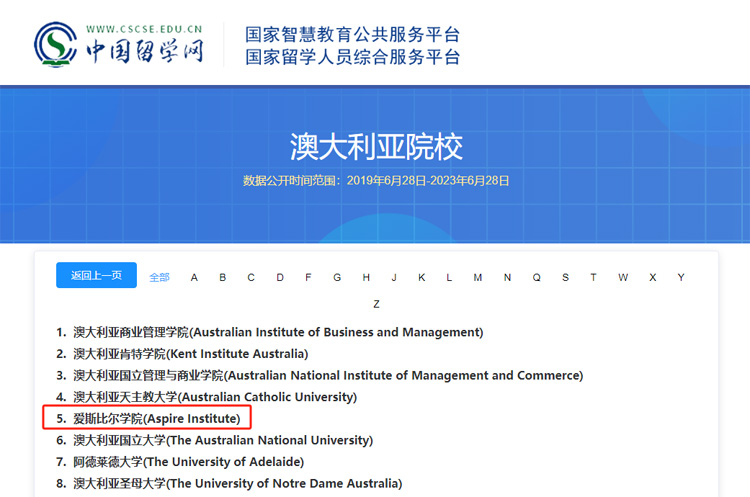This screenshot has height=497, width=750.
Task: Filter schools by letter J
Action: click(394, 277)
